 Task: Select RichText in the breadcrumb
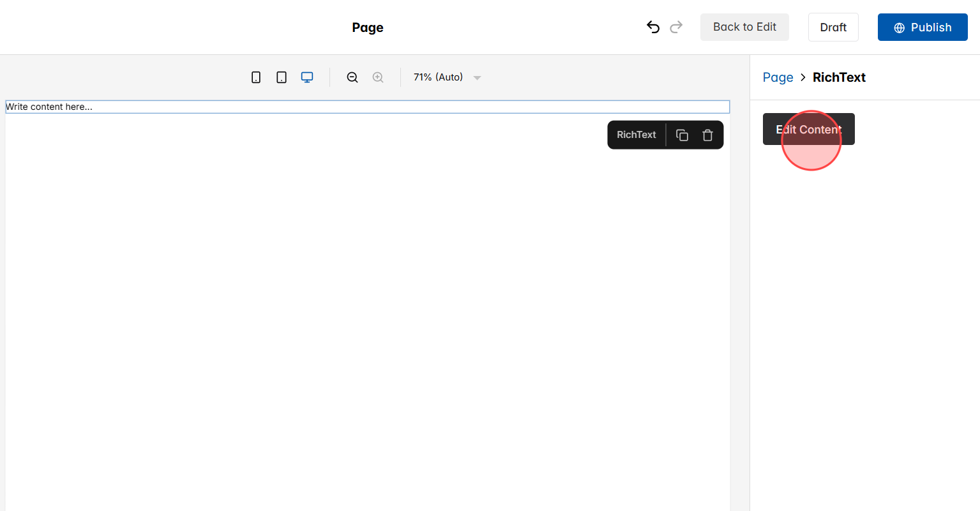[839, 77]
